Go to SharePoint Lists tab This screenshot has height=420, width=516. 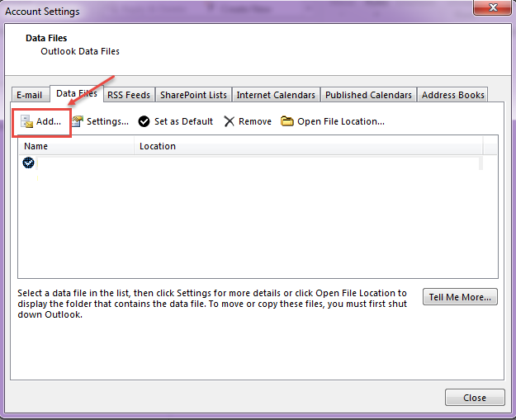point(193,95)
